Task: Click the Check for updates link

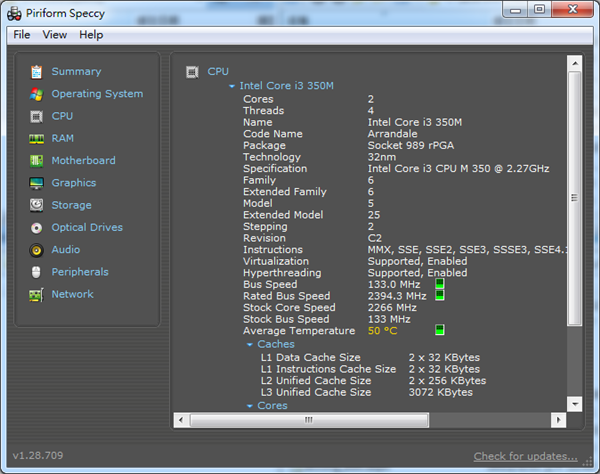Action: coord(525,456)
